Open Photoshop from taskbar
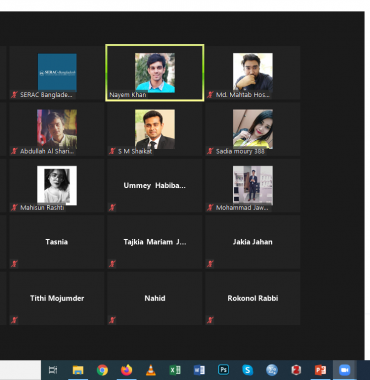 pyautogui.click(x=223, y=370)
